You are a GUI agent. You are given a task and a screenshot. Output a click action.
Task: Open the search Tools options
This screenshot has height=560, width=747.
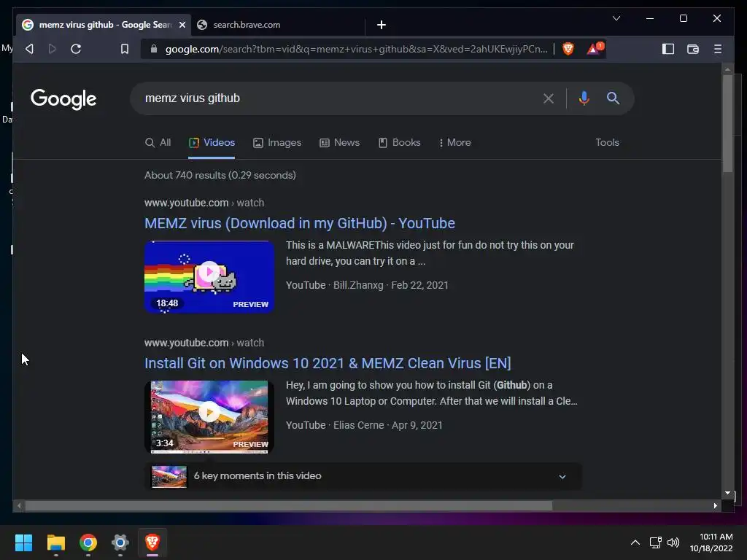coord(607,142)
